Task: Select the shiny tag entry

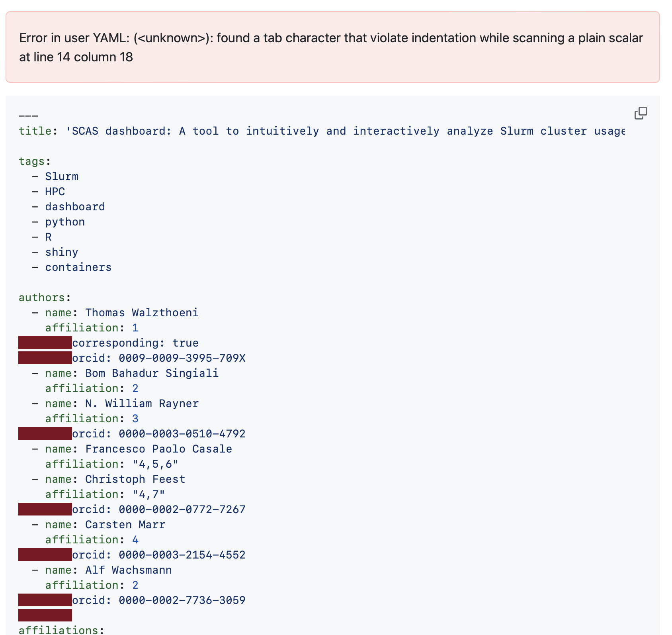Action: coord(62,252)
